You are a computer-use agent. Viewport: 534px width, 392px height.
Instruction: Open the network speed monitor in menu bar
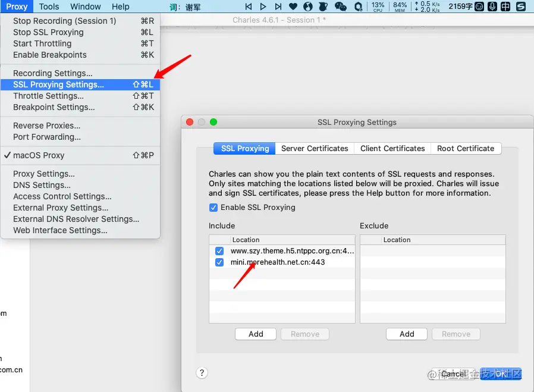(x=427, y=7)
